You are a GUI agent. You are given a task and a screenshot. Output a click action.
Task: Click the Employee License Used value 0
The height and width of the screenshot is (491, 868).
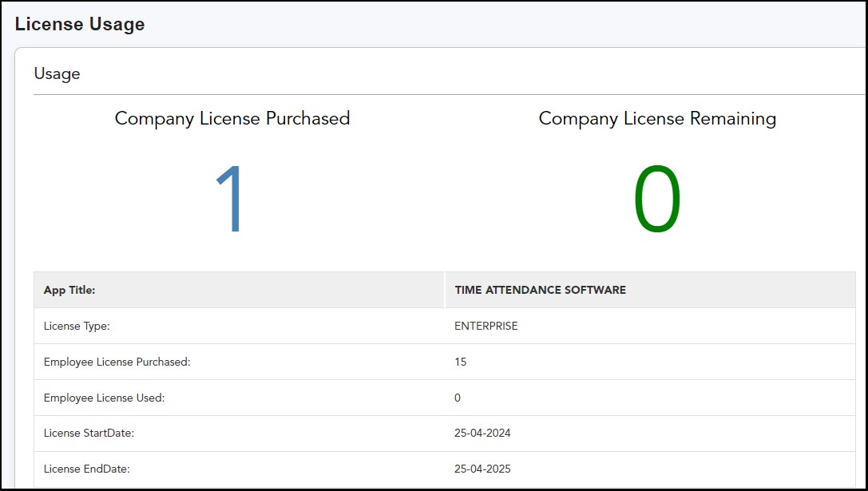[x=458, y=398]
